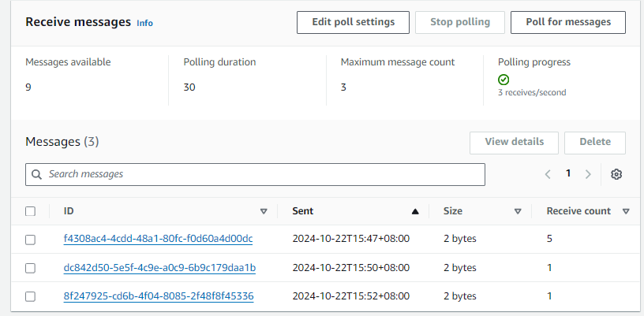
Task: Focus the Search messages field
Action: pos(260,174)
